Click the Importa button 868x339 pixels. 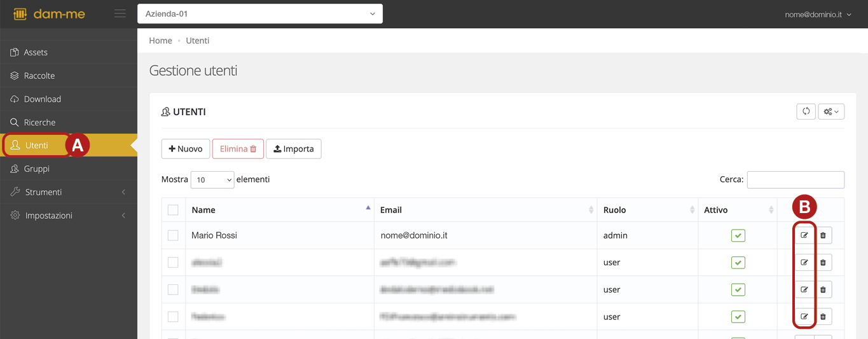click(294, 149)
